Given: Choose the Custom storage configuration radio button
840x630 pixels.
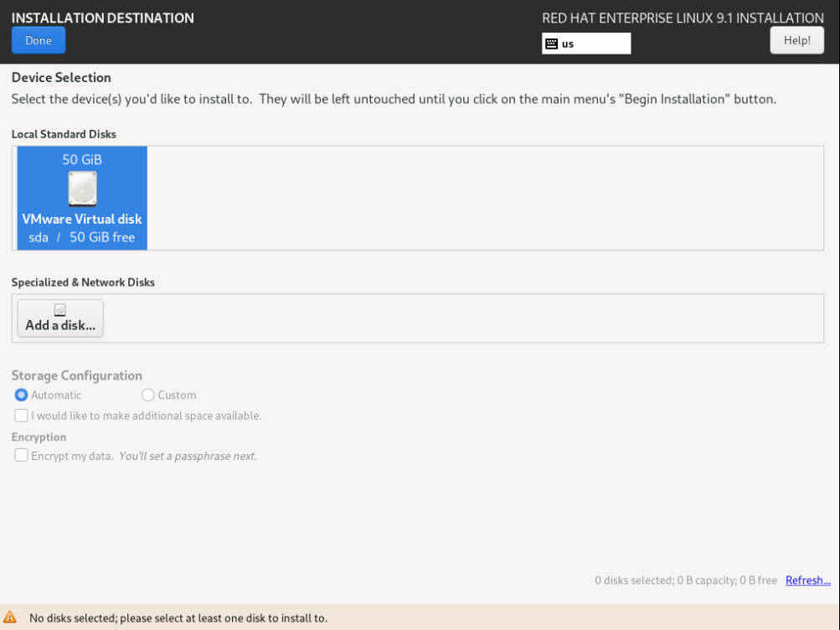Looking at the screenshot, I should (148, 395).
